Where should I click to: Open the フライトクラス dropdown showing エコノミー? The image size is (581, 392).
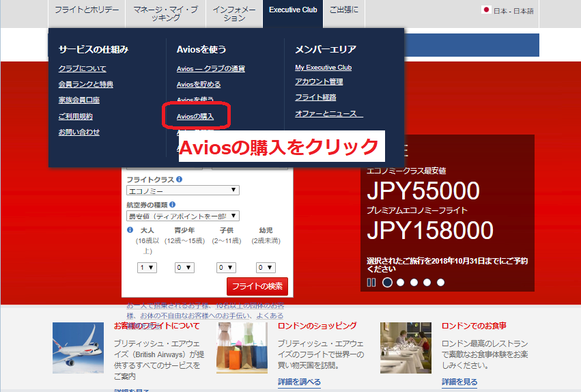click(x=182, y=191)
